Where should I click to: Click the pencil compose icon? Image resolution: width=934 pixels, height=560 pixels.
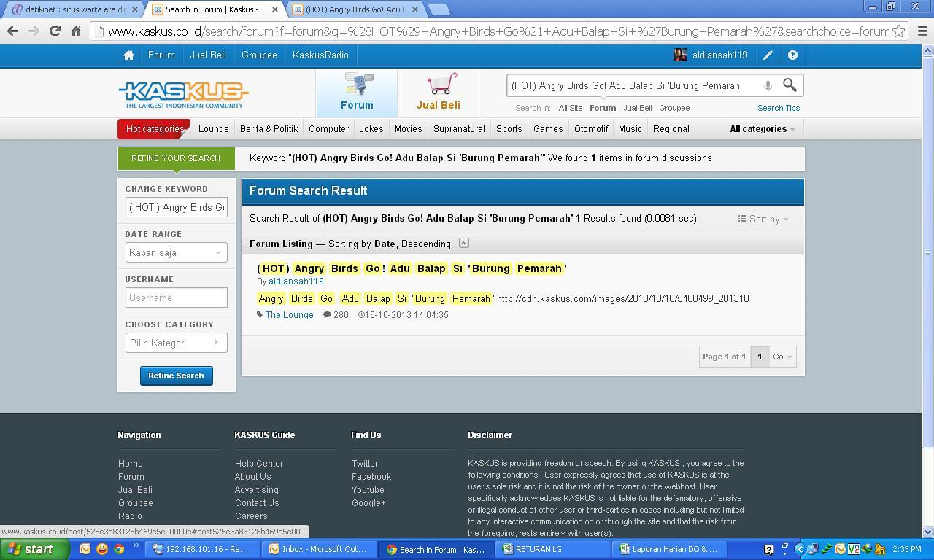coord(768,55)
